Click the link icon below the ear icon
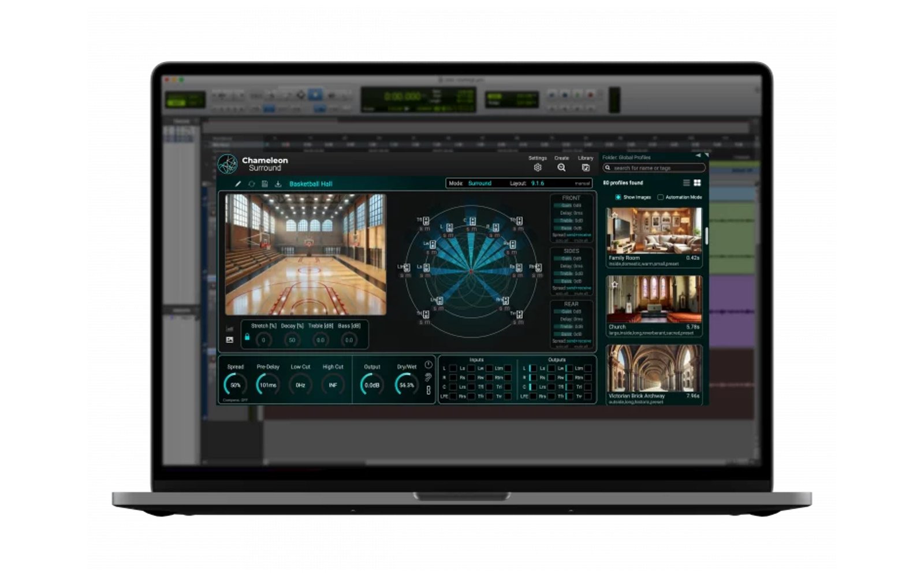924x578 pixels. pos(429,391)
